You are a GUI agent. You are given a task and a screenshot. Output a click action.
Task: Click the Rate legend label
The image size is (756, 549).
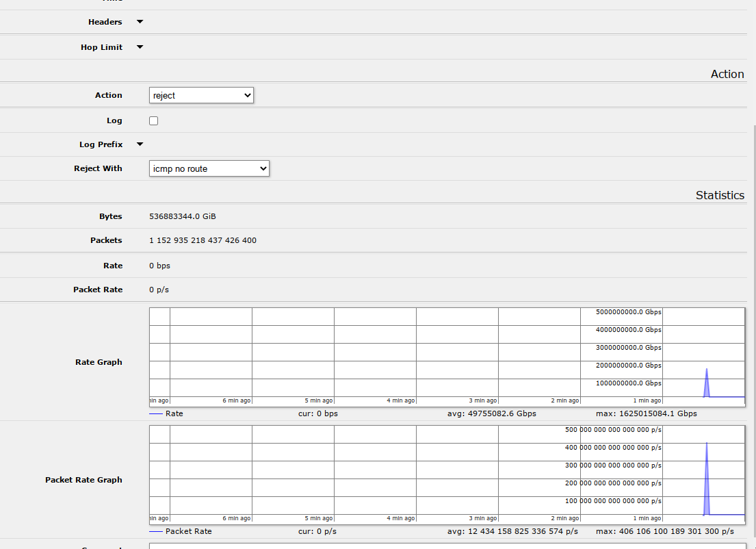coord(174,413)
